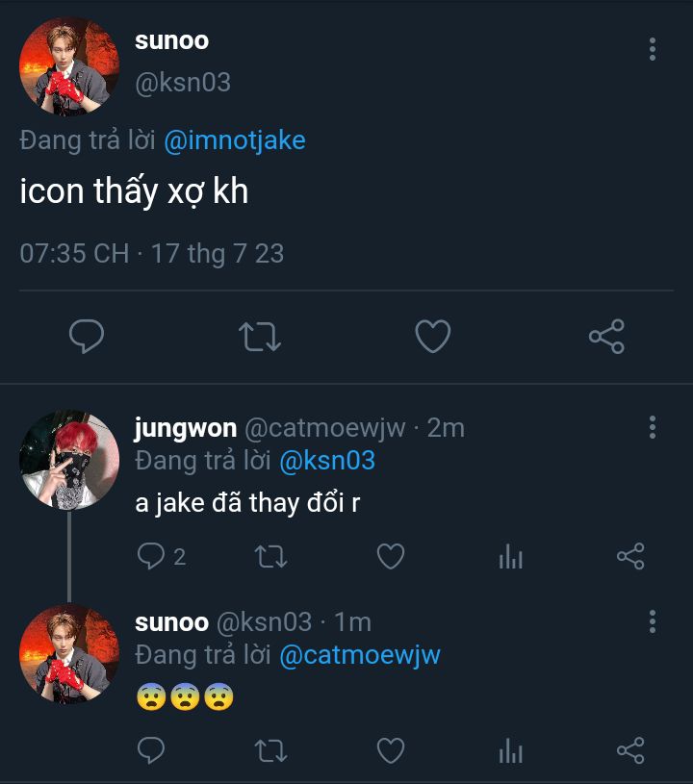The height and width of the screenshot is (784, 693).
Task: Open the @ksn03 mention in jungwon's reply
Action: pyautogui.click(x=327, y=461)
